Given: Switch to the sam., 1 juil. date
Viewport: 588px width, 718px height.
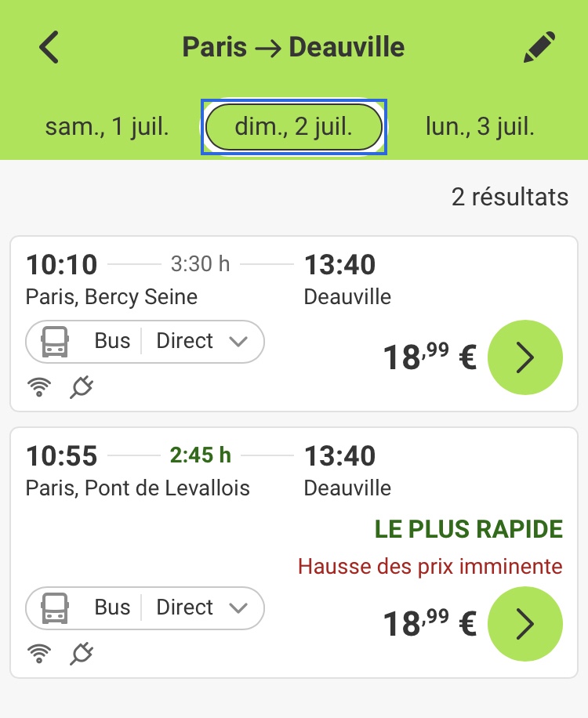Looking at the screenshot, I should click(x=107, y=126).
